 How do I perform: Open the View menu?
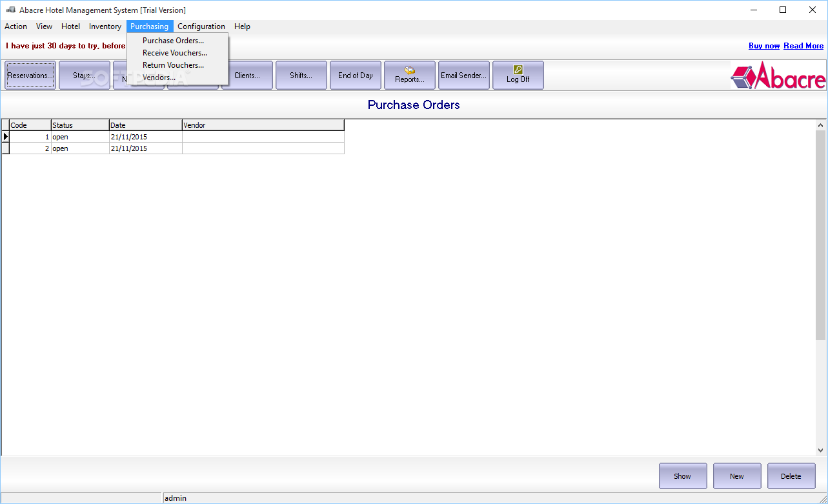pyautogui.click(x=44, y=26)
